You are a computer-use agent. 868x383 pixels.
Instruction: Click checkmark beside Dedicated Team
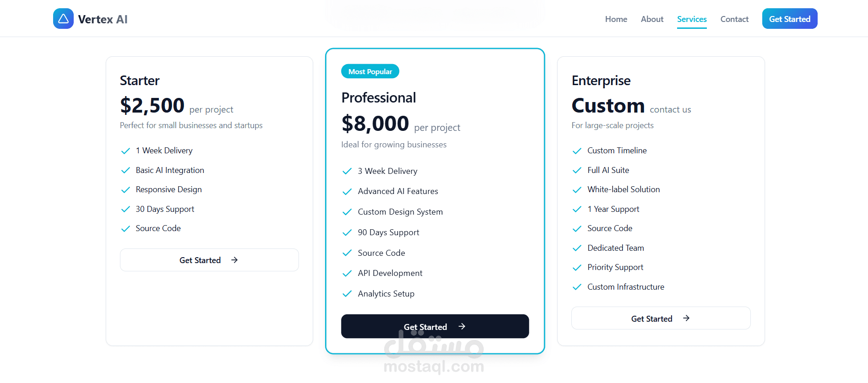(x=577, y=248)
